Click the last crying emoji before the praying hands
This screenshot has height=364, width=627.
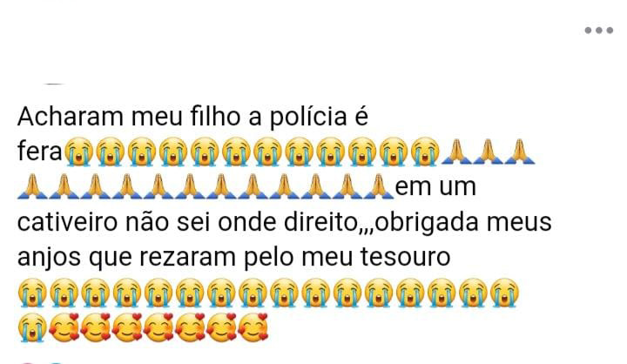coord(426,152)
